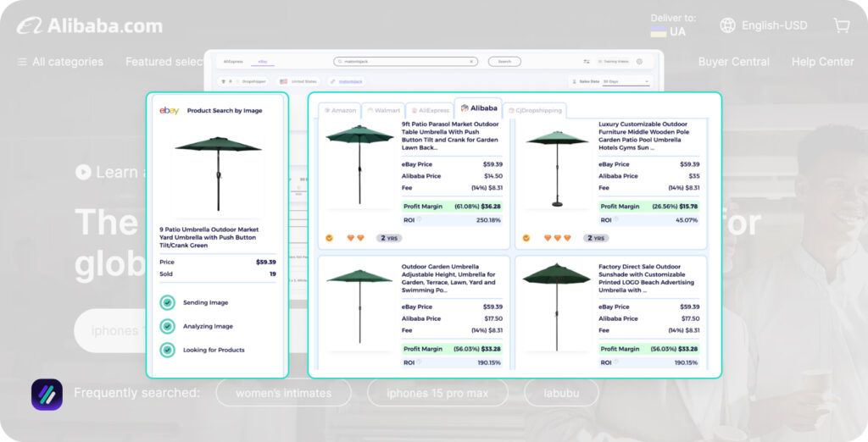Click the 9ft Patio Parasol product title
The image size is (868, 442).
click(449, 136)
